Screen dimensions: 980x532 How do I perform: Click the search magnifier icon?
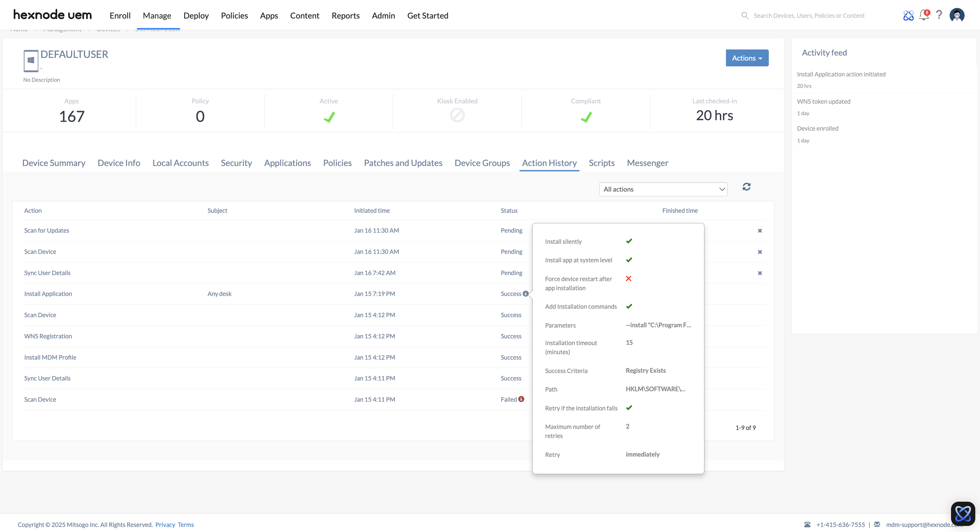point(745,15)
